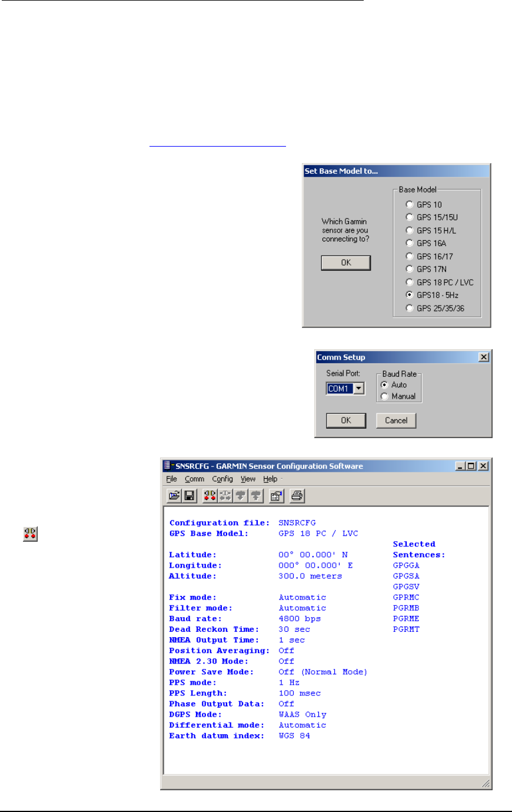512x812 pixels.
Task: Select the GPS 15 H/L base model
Action: point(410,230)
